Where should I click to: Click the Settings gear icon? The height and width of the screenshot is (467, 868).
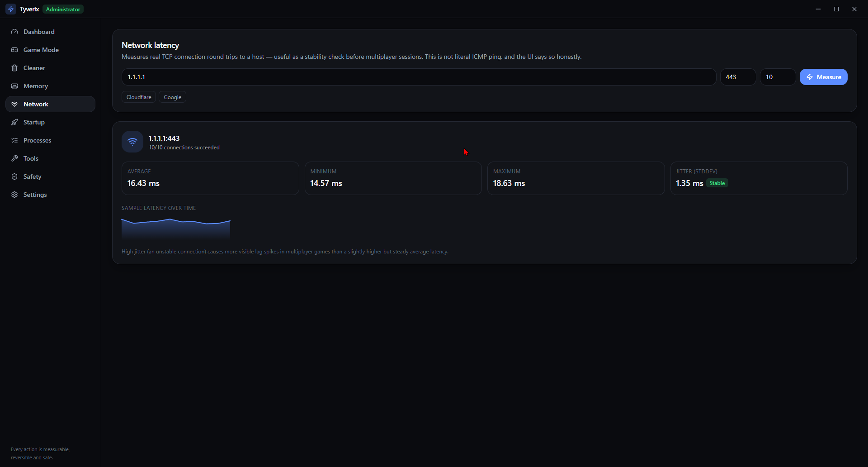point(14,195)
